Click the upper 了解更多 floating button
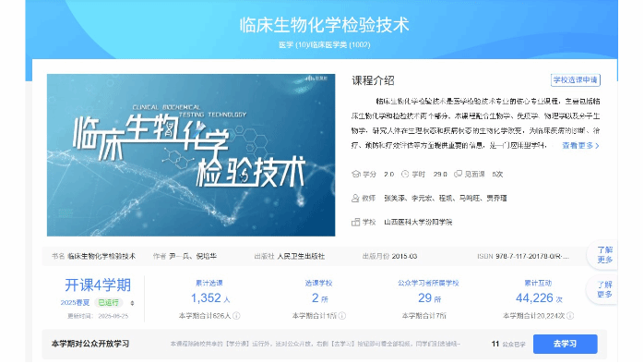Viewport: 644px width, 364px height. coord(604,255)
